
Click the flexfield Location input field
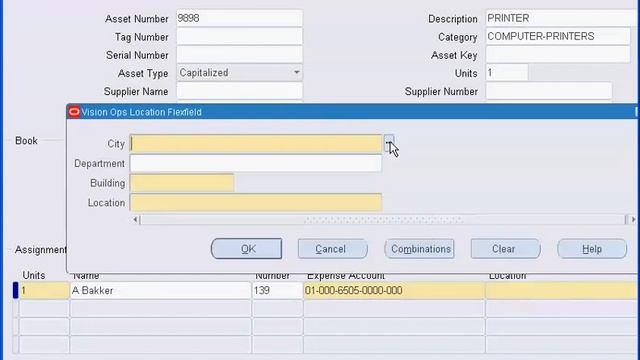pos(256,202)
